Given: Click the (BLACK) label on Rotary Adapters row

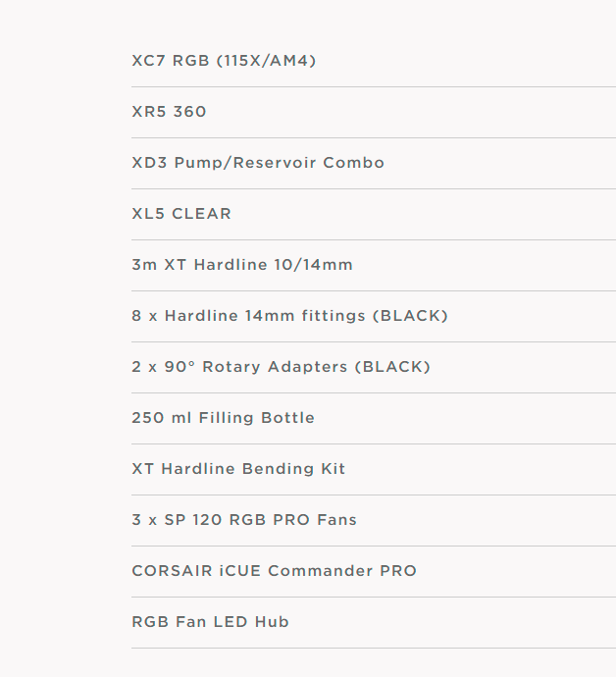Looking at the screenshot, I should pyautogui.click(x=392, y=367).
